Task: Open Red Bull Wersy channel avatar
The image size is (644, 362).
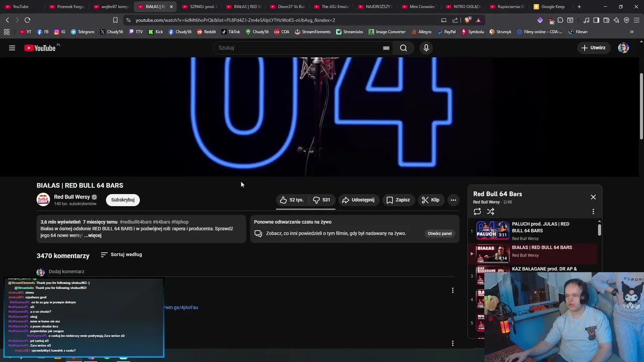Action: (x=43, y=200)
